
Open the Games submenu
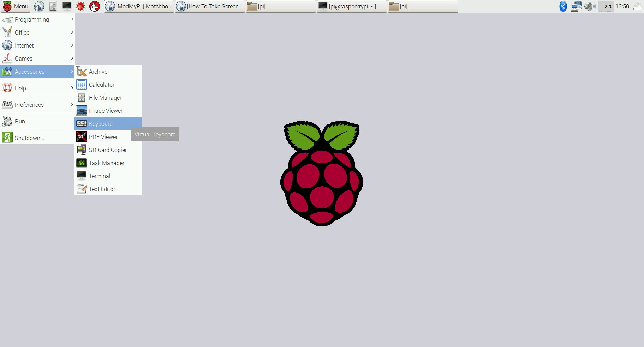pyautogui.click(x=37, y=59)
